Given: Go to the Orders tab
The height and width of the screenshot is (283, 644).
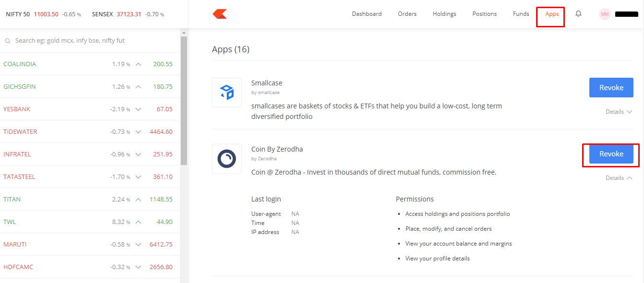Looking at the screenshot, I should 407,14.
